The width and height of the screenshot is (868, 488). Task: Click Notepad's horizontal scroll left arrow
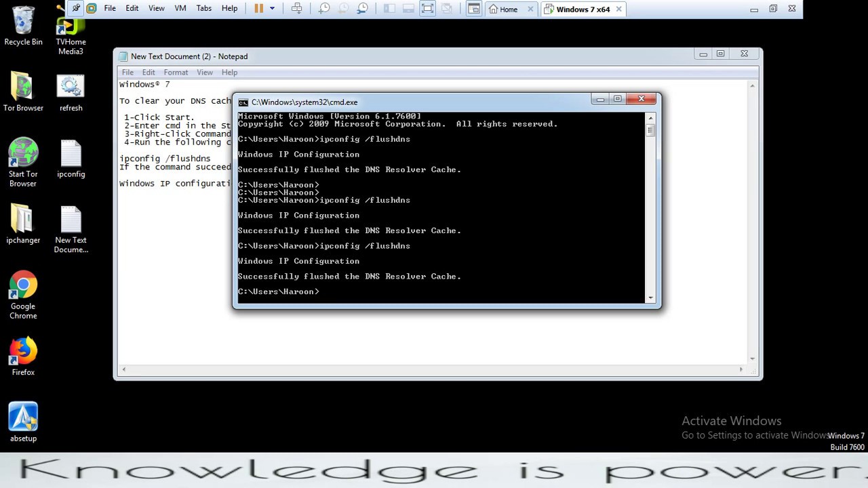point(123,369)
